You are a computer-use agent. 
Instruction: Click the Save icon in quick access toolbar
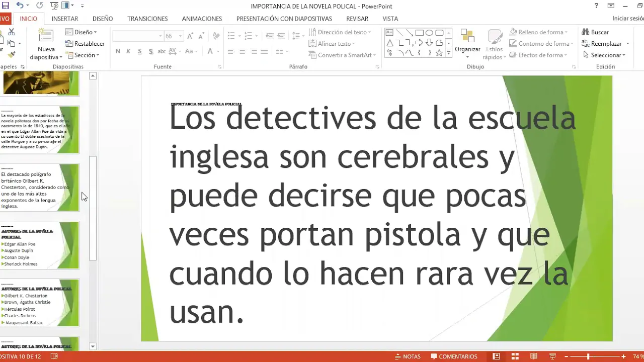[x=6, y=6]
